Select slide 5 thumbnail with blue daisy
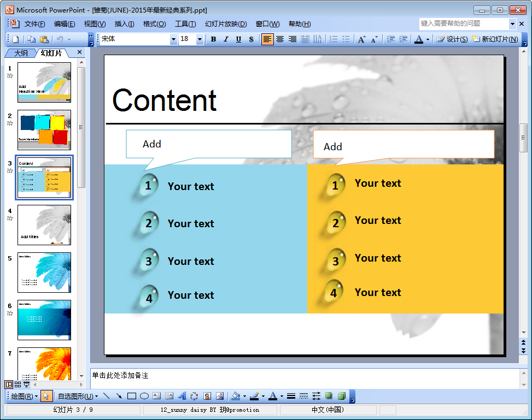Screen dimensions: 532x420 point(44,272)
